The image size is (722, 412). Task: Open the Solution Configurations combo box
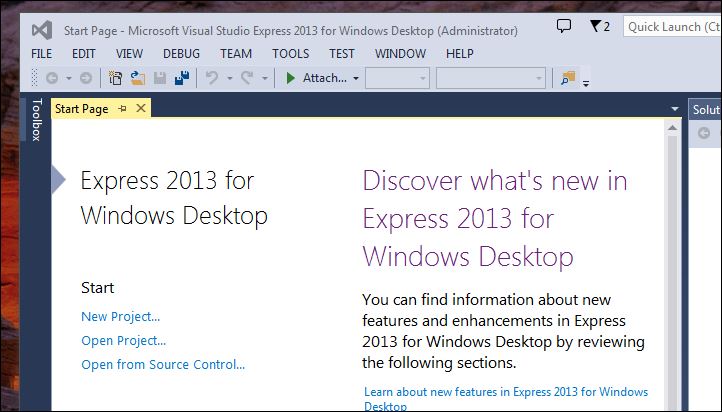point(397,78)
